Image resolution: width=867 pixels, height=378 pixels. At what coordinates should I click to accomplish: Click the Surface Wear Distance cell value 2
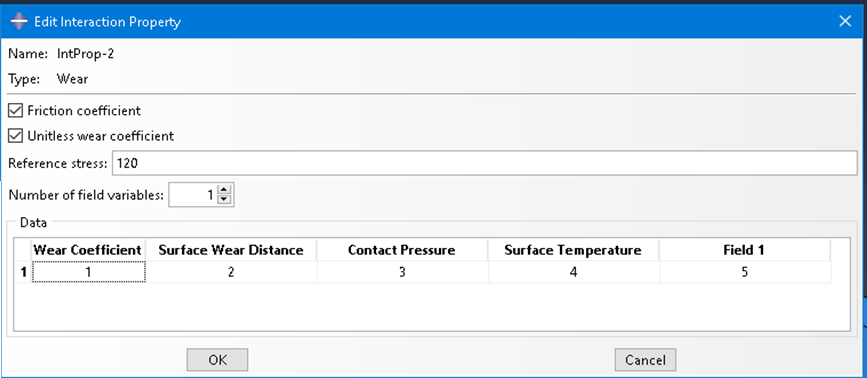[x=231, y=272]
